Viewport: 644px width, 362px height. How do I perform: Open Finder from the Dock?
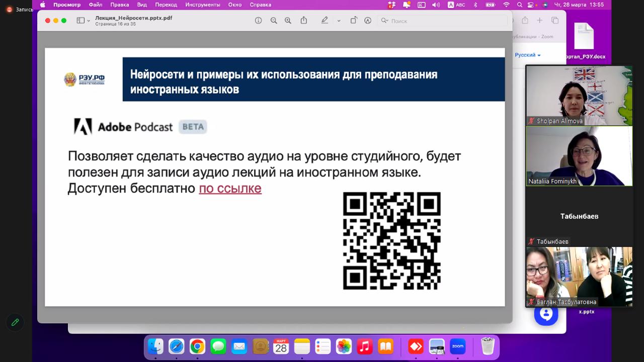(x=155, y=346)
